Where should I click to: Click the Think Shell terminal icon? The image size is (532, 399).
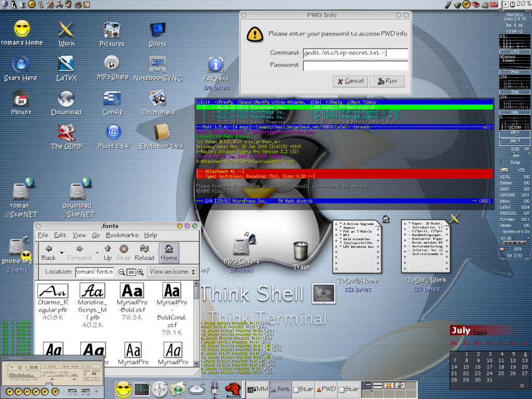coord(324,293)
